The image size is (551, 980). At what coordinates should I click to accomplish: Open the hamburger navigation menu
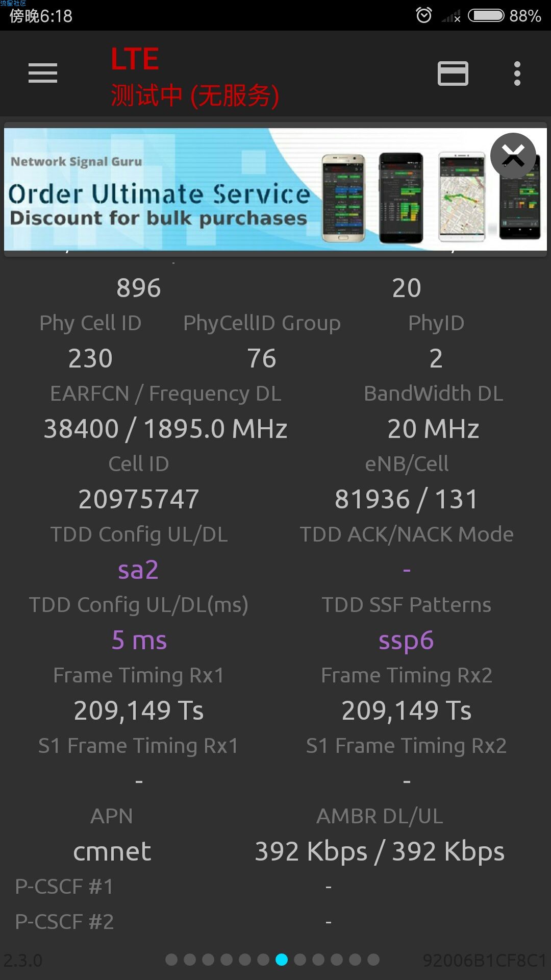point(43,73)
